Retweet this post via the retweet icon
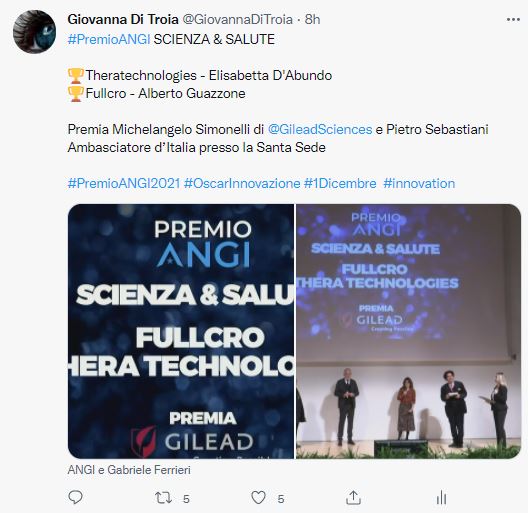This screenshot has width=528, height=513. coord(163,498)
